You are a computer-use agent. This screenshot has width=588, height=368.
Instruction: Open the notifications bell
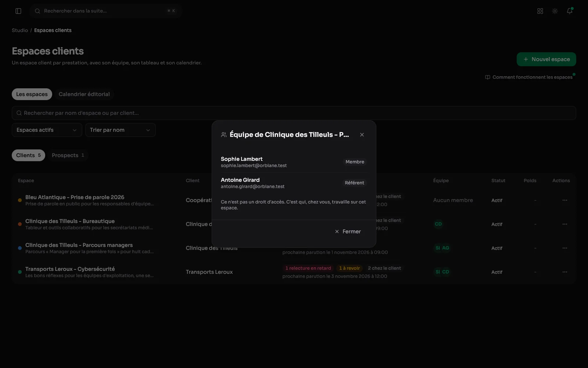570,11
